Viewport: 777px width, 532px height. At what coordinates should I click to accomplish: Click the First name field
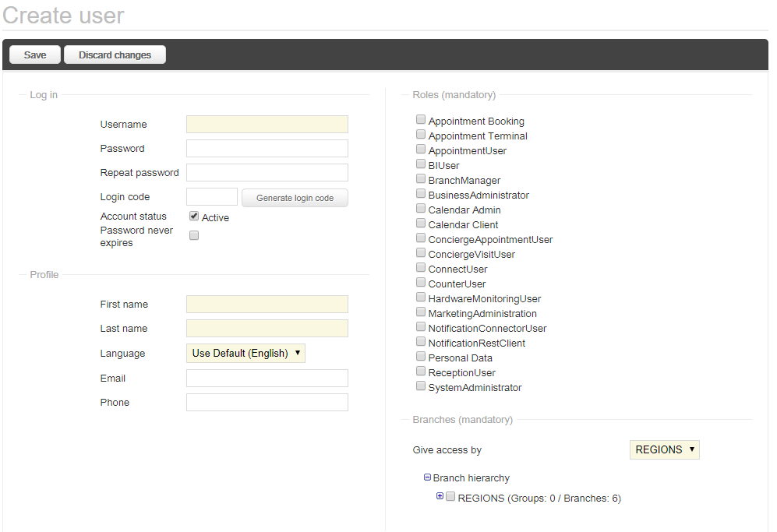(x=267, y=304)
